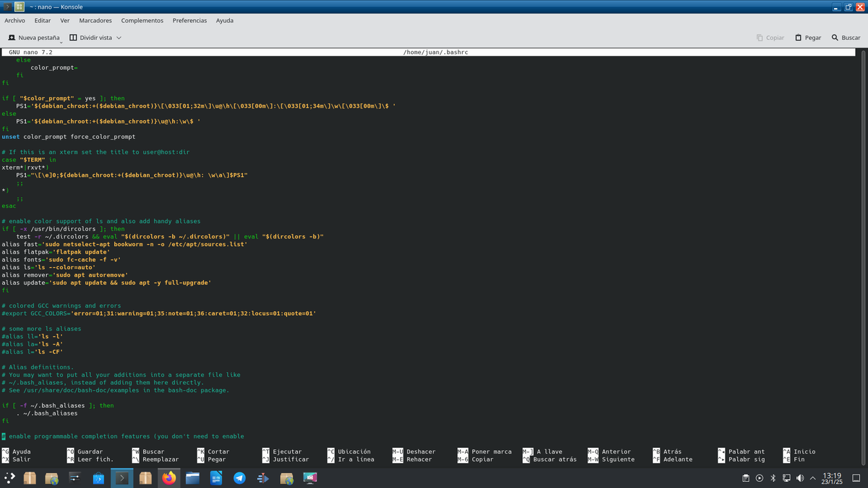This screenshot has height=488, width=868.
Task: Open the Marcadores menu
Action: tap(96, 20)
